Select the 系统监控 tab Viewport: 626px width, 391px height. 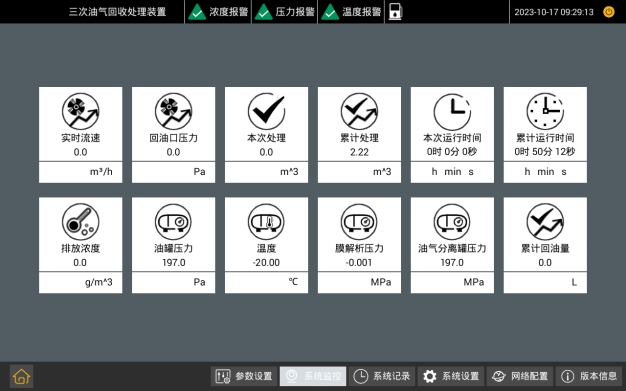pyautogui.click(x=313, y=376)
